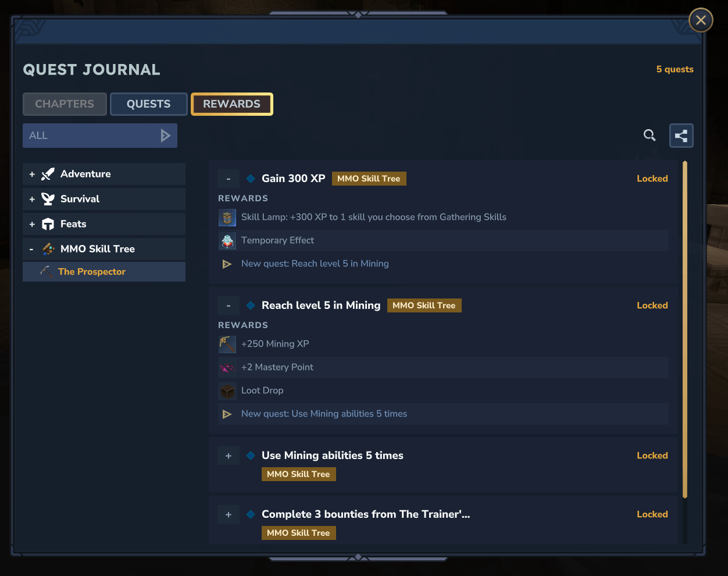Switch to the Quests tab
728x576 pixels.
[149, 104]
